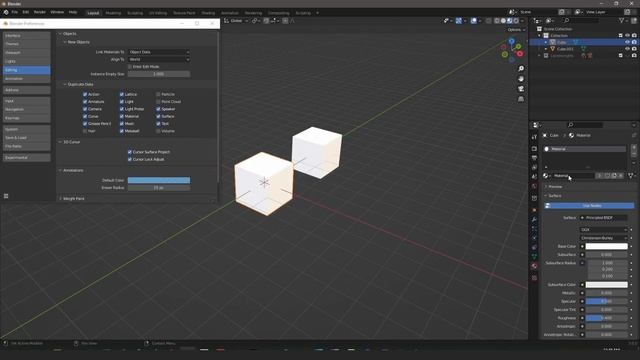The width and height of the screenshot is (640, 360).
Task: Open the Save & Load preferences category
Action: click(x=27, y=138)
